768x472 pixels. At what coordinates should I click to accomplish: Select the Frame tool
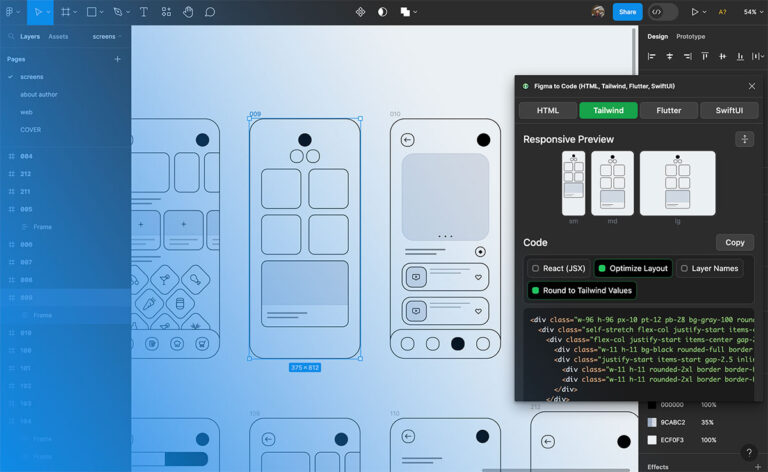(x=65, y=12)
